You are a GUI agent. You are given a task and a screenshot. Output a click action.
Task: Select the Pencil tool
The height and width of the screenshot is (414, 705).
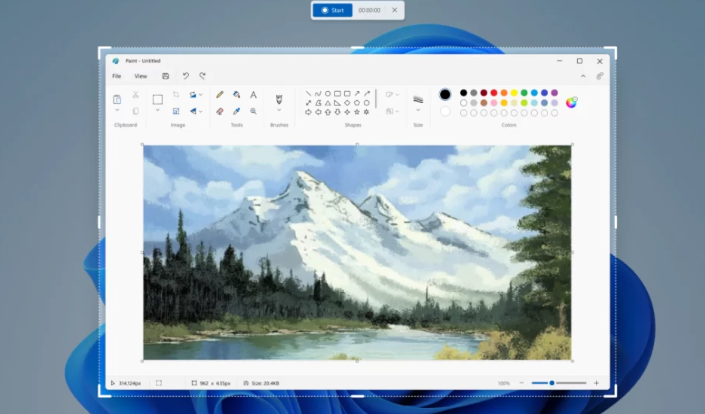tap(220, 94)
